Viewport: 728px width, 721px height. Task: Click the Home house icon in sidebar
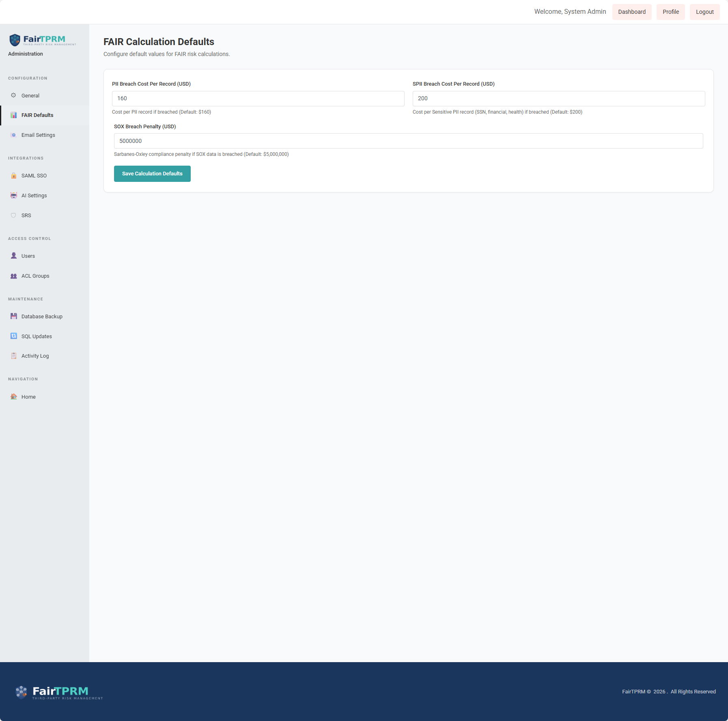pos(13,397)
